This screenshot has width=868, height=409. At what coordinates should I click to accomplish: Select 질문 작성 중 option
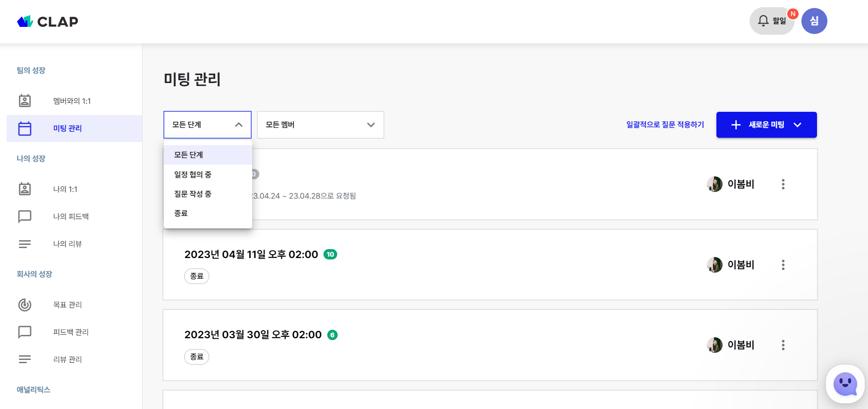click(208, 194)
